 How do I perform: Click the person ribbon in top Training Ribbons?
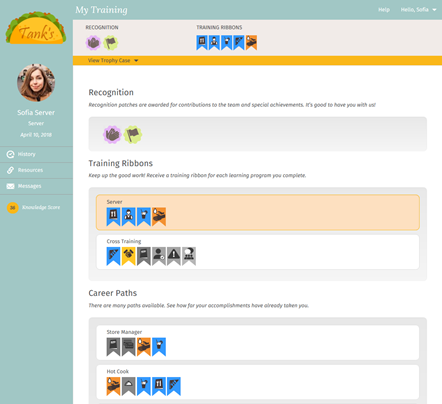[x=214, y=43]
